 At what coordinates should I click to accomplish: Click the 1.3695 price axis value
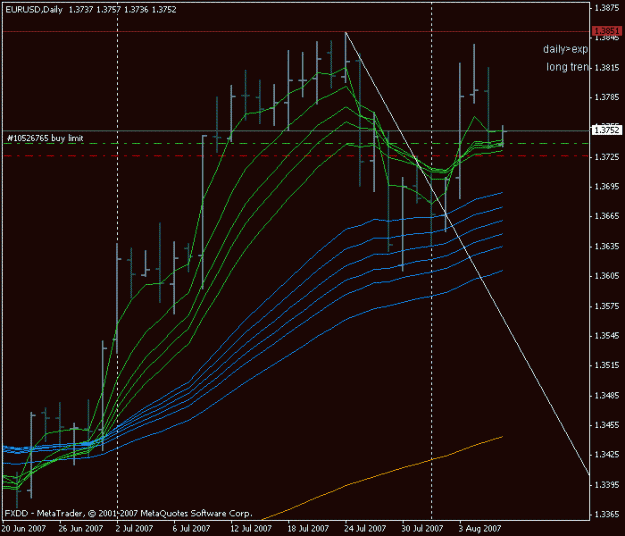607,187
